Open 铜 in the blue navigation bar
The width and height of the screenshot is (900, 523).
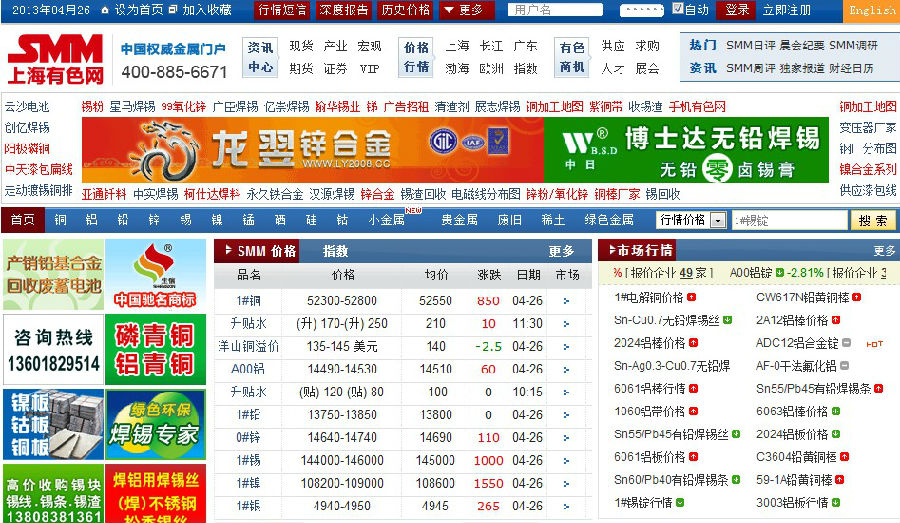click(x=60, y=220)
